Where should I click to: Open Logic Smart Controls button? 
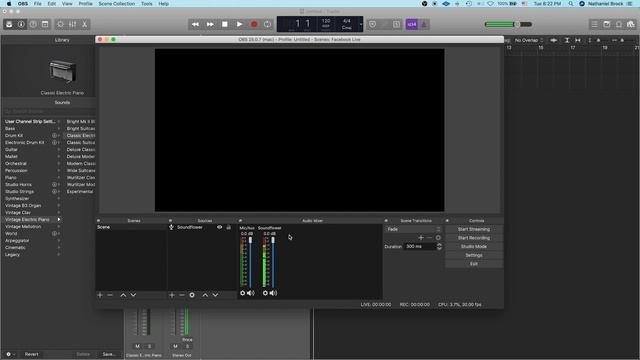(x=60, y=24)
